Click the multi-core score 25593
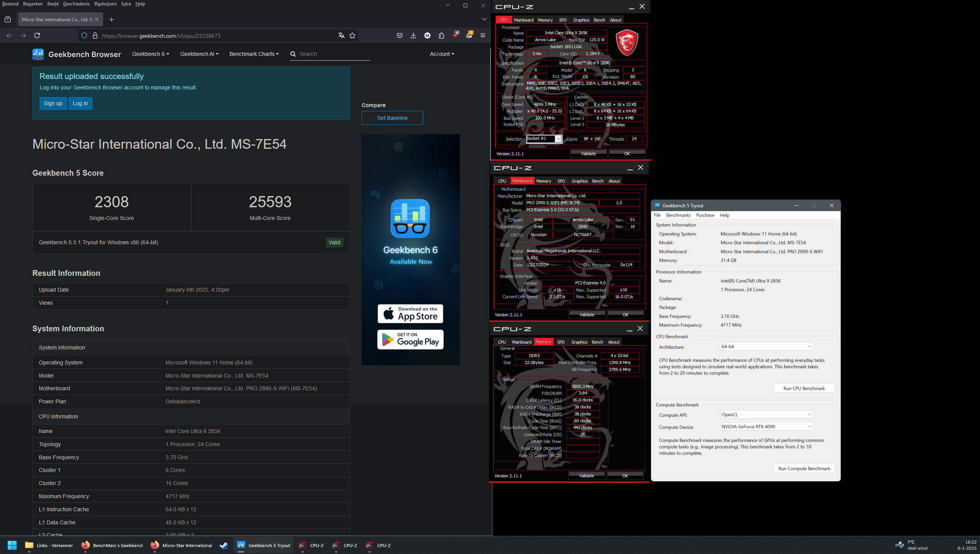 [270, 202]
